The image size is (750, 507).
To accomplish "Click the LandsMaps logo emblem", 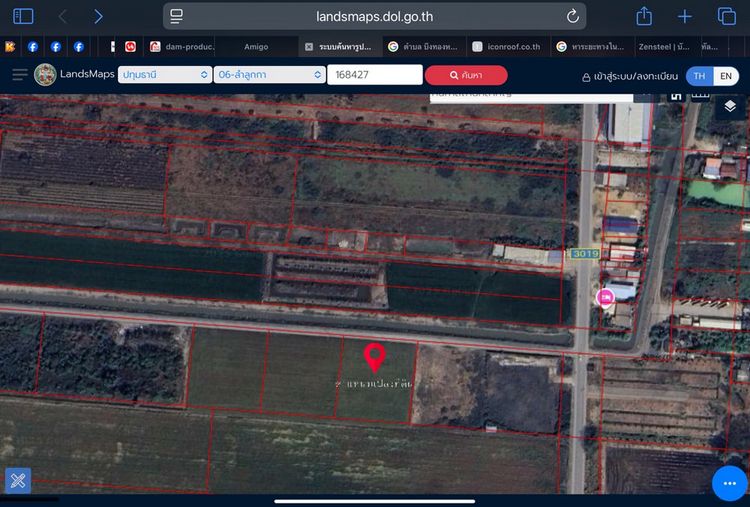I will coord(45,75).
